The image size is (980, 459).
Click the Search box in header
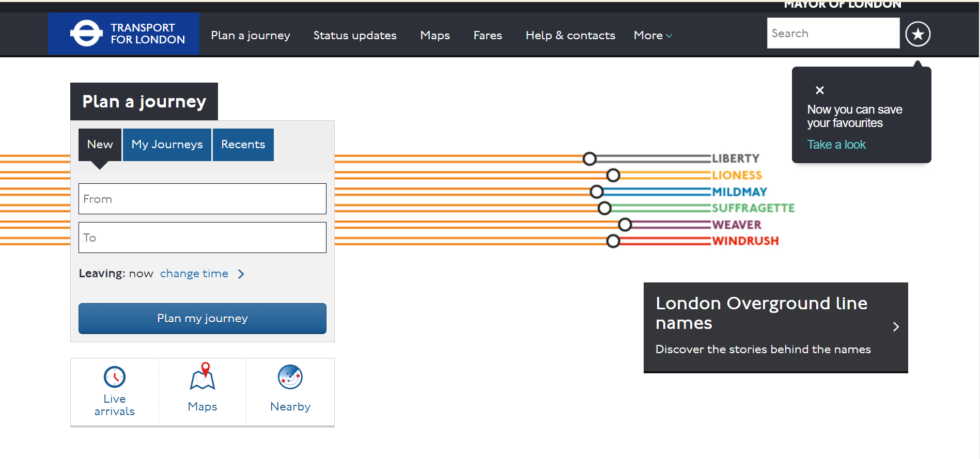click(833, 33)
